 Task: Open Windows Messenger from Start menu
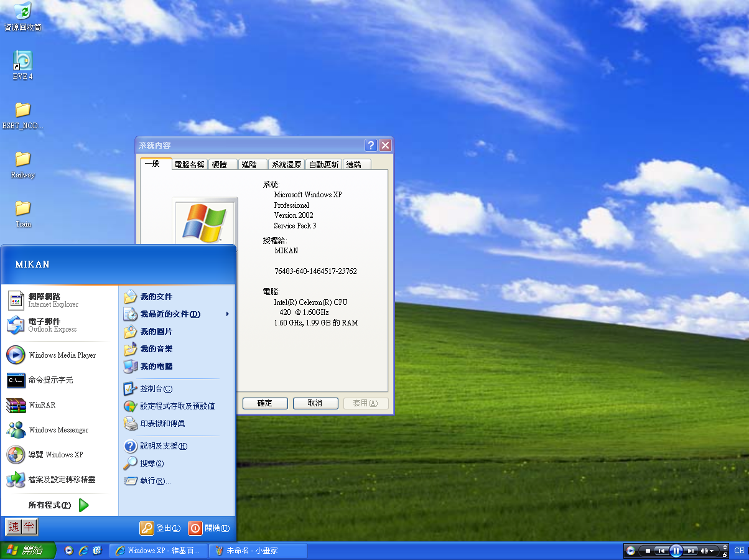pos(59,430)
